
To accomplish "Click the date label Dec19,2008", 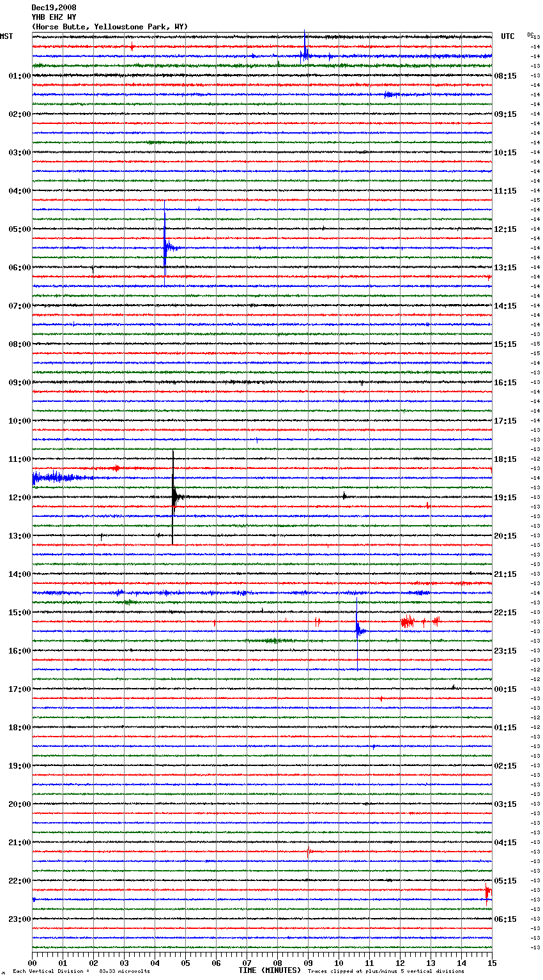I will (54, 8).
